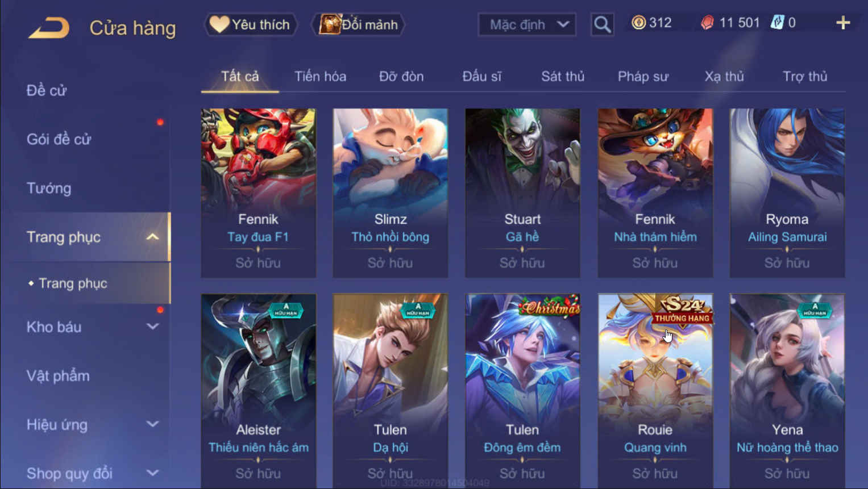Click the plus icon to add currency
This screenshot has width=868, height=489.
coord(843,23)
